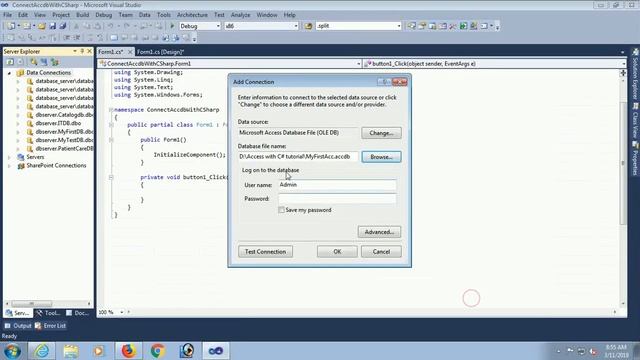Click the Change... data source button
The width and height of the screenshot is (640, 360).
click(381, 133)
